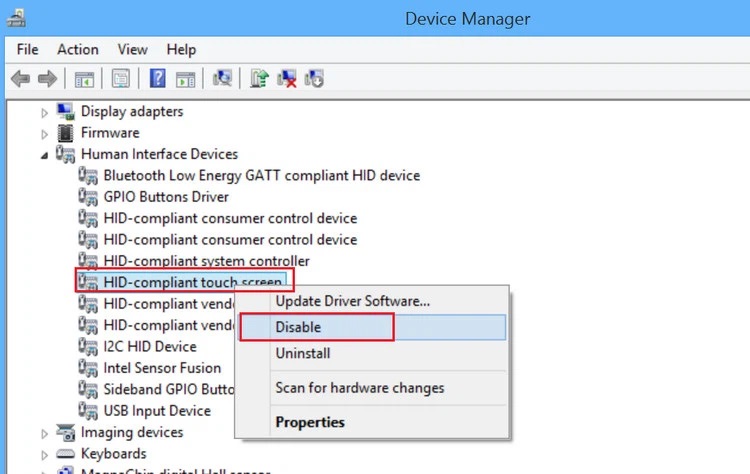Screen dimensions: 750x474
Task: Click the Properties sheet toolbar icon
Action: 121,78
